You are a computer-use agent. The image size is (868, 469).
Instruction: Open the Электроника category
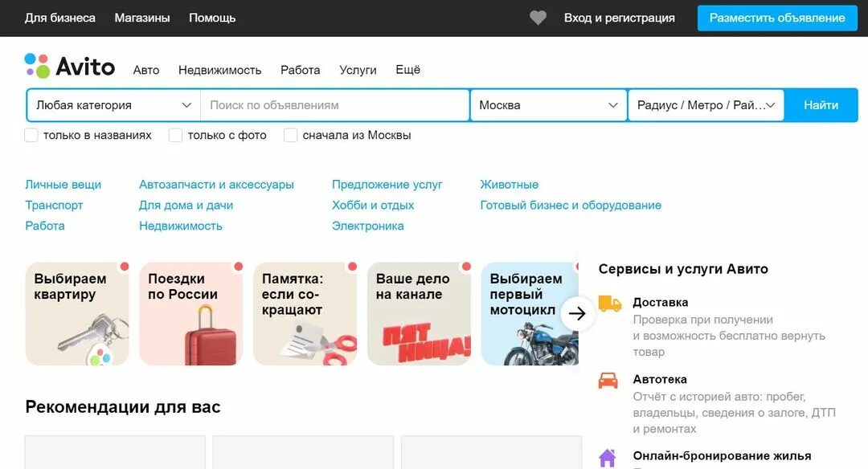(367, 226)
